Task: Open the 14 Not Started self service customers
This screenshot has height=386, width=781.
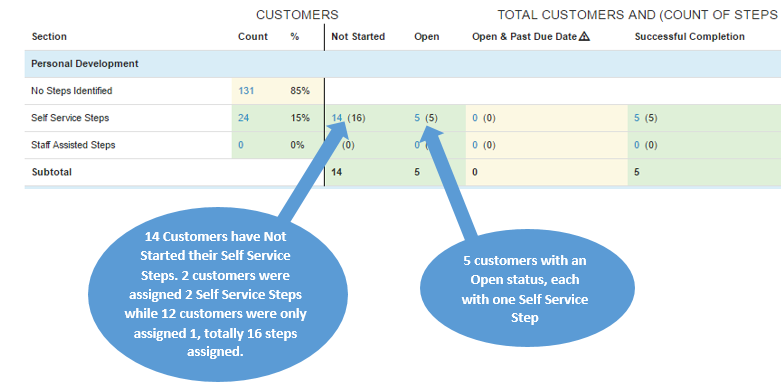Action: [337, 118]
